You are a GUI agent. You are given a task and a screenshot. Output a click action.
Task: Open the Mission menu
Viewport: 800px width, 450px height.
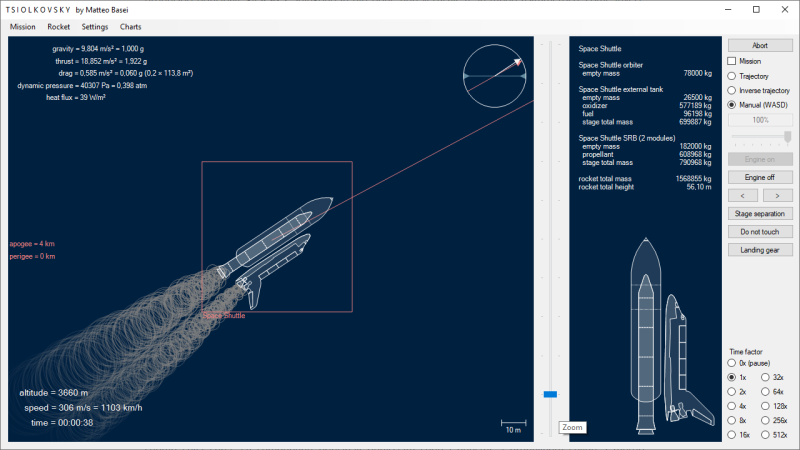click(x=22, y=27)
